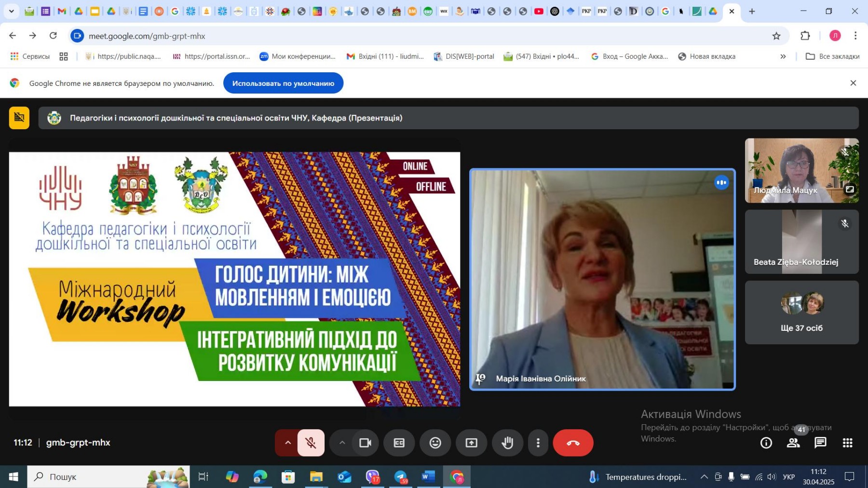Expand video settings arrow beside camera
868x488 pixels.
tap(342, 443)
